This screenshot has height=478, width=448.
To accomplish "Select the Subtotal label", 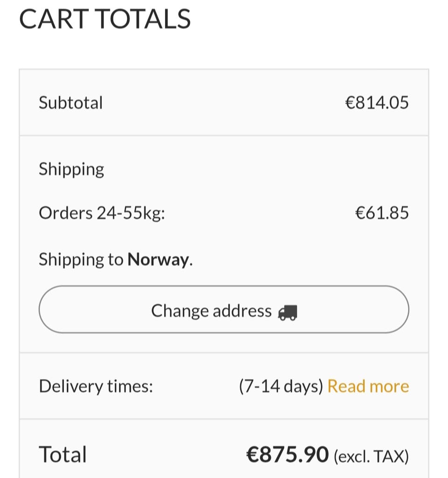I will click(x=70, y=103).
